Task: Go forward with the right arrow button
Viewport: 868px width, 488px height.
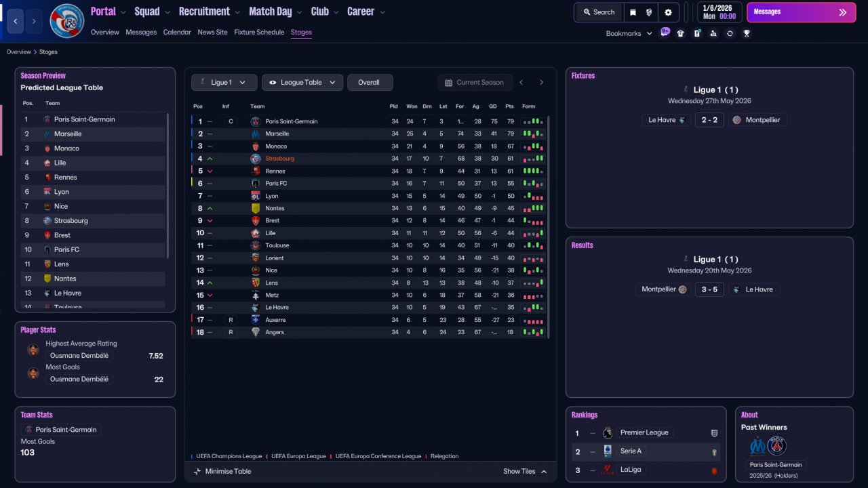Action: point(34,21)
